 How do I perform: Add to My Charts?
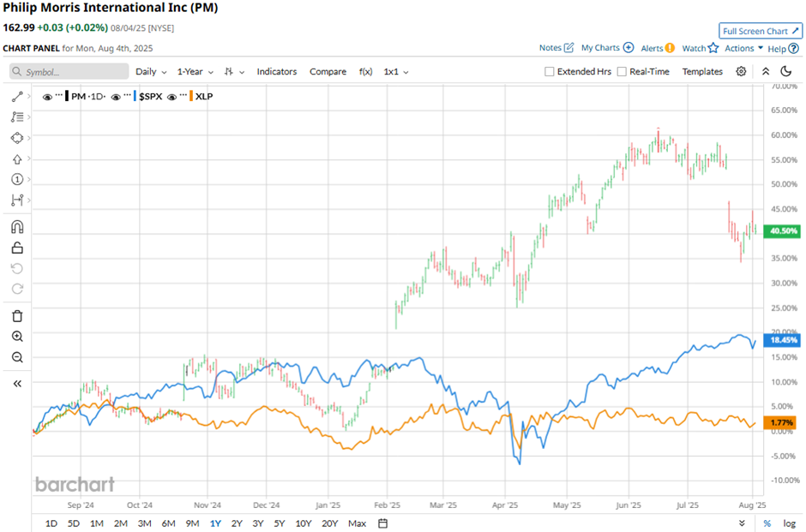pos(607,48)
